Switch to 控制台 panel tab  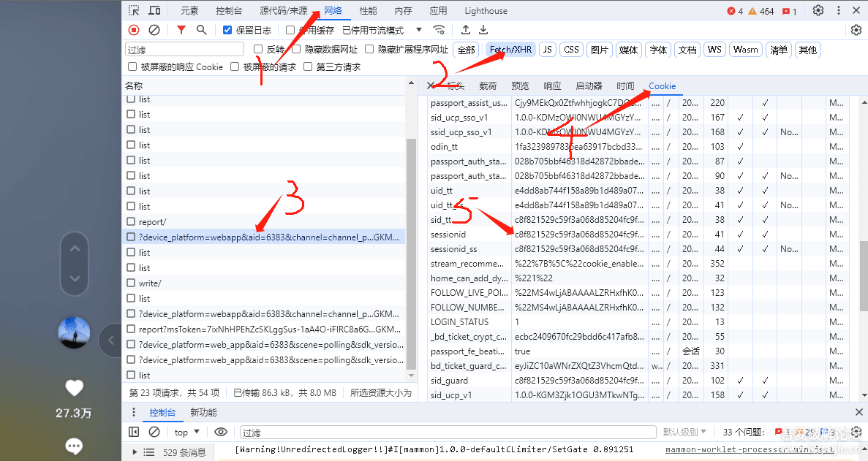[x=229, y=10]
